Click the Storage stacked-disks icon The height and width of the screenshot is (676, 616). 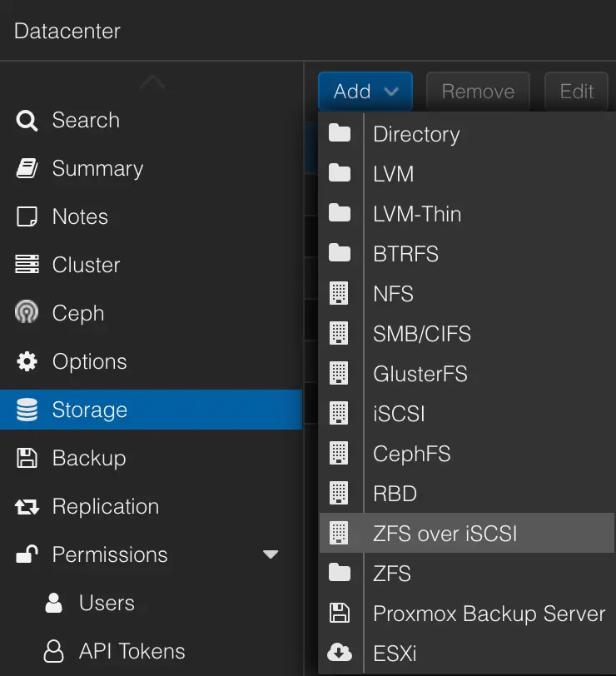click(26, 410)
